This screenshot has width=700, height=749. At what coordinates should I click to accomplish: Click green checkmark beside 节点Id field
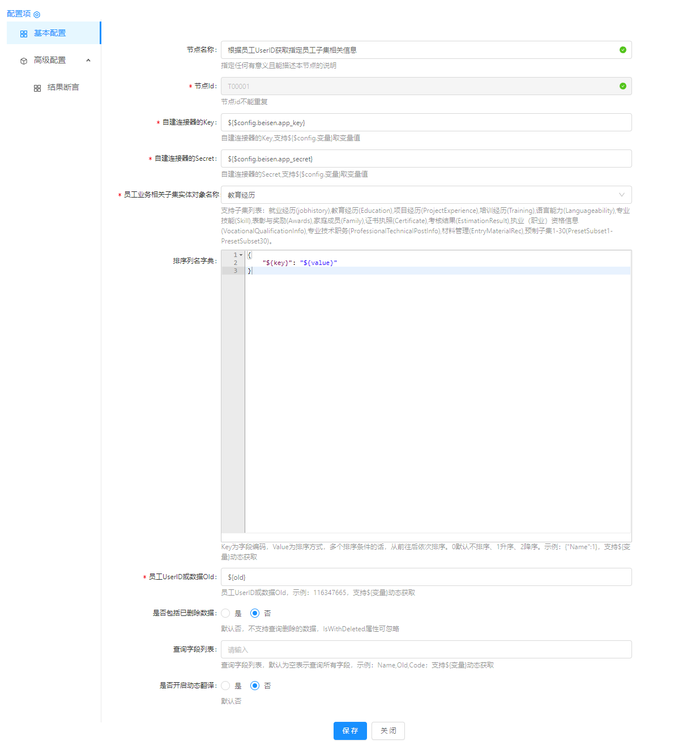pos(623,86)
